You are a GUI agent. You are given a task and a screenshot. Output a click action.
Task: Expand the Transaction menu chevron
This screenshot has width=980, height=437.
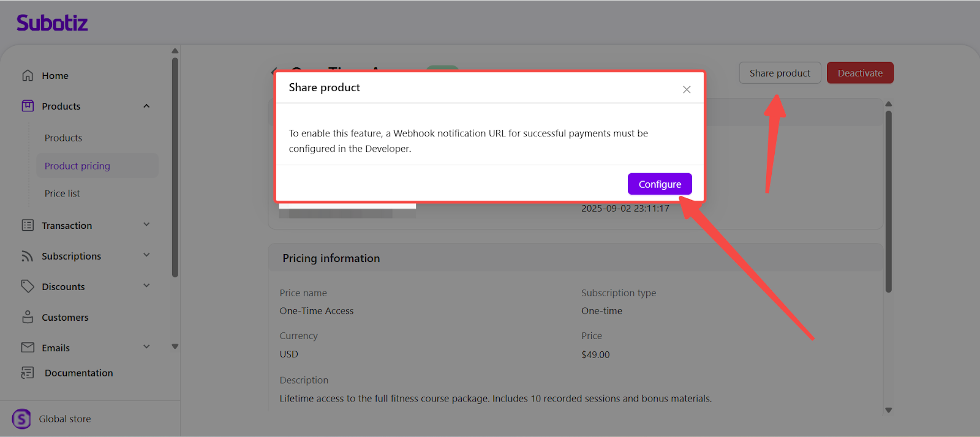(x=146, y=225)
